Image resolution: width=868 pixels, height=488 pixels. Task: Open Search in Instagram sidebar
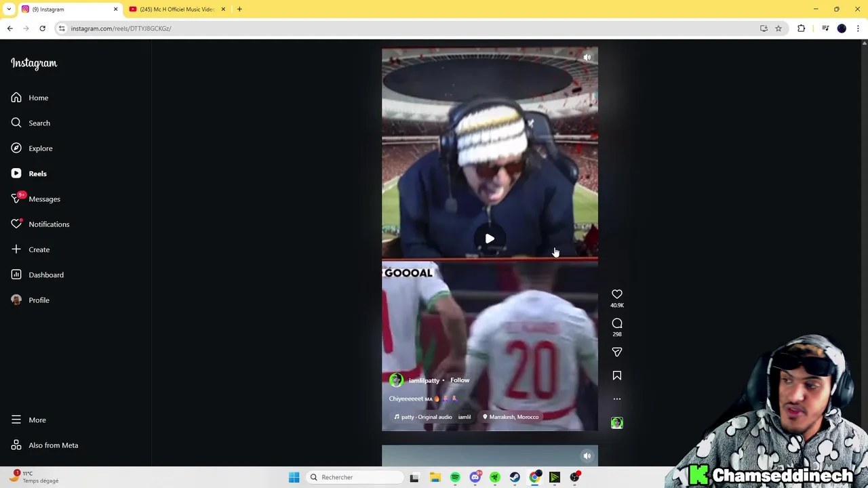pyautogui.click(x=31, y=123)
